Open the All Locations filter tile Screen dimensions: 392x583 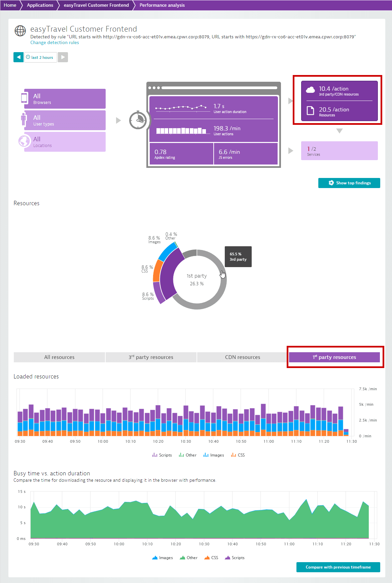tap(65, 142)
